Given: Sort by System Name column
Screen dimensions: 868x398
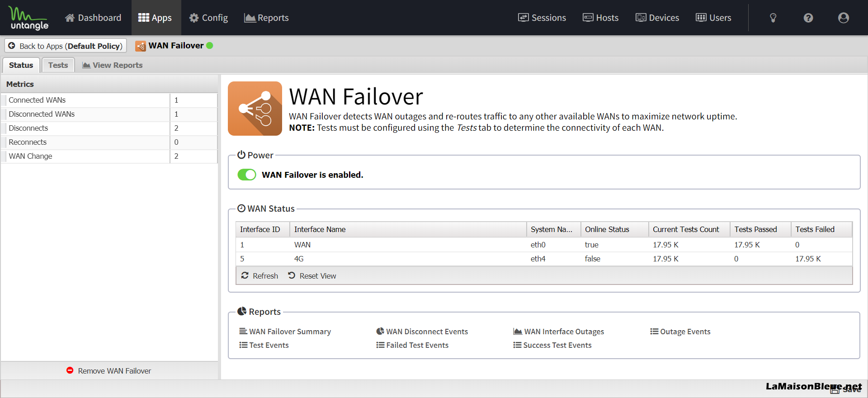Looking at the screenshot, I should (553, 229).
